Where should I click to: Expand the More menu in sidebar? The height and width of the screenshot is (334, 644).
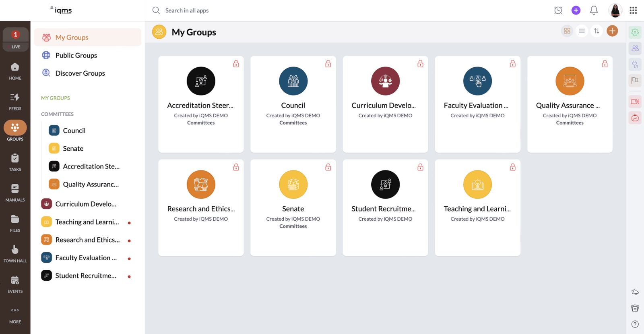[x=15, y=315]
